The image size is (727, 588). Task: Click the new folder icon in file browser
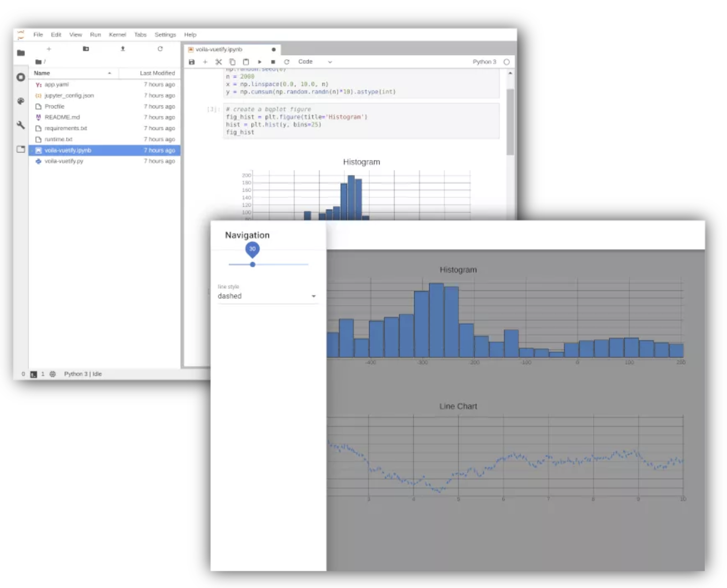click(86, 49)
